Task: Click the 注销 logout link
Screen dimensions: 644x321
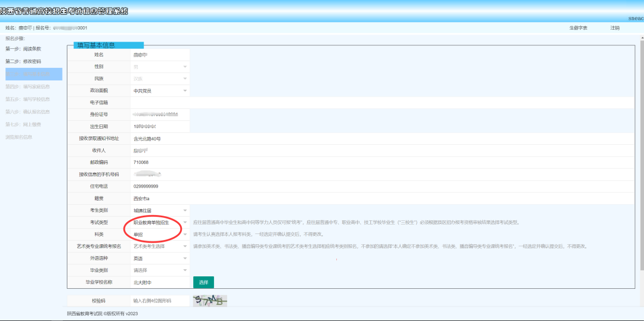Action: click(615, 28)
